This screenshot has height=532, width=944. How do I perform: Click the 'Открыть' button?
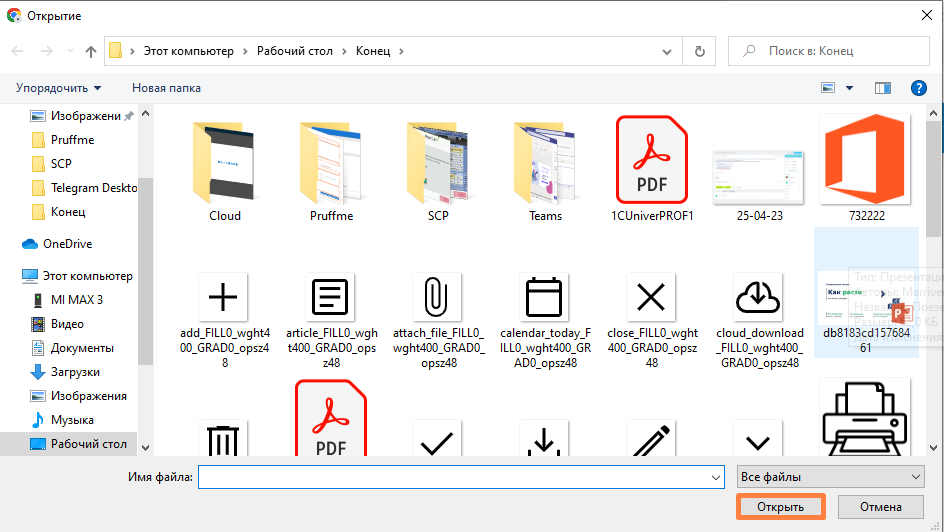pos(780,507)
